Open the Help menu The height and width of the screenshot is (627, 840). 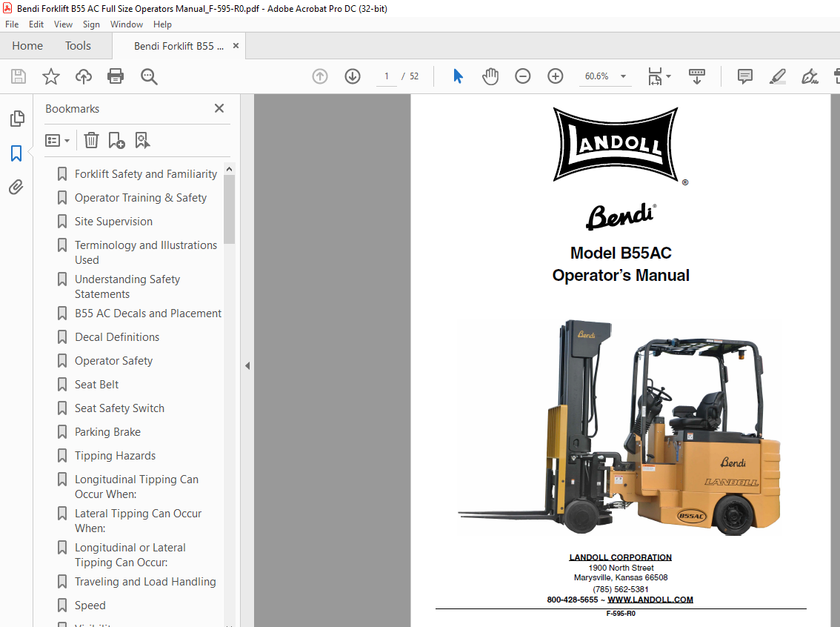(162, 24)
